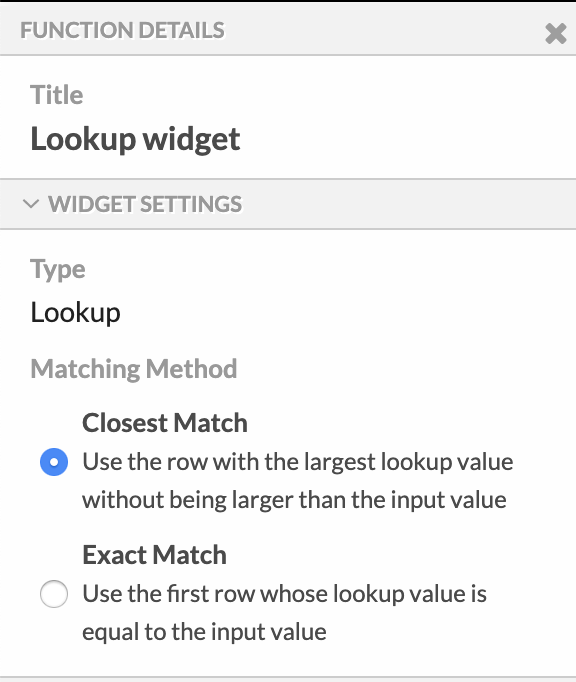Click the Exact Match heading label
Screen dimensions: 576x682
point(154,555)
